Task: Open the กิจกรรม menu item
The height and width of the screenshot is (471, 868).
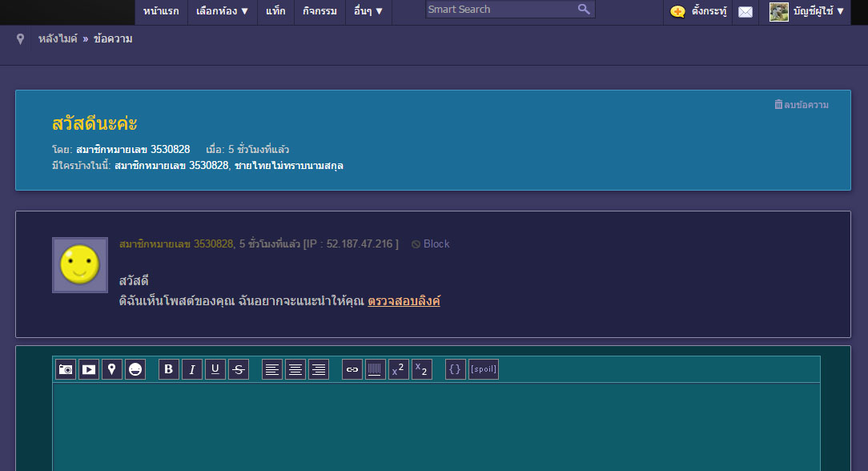Action: (319, 11)
